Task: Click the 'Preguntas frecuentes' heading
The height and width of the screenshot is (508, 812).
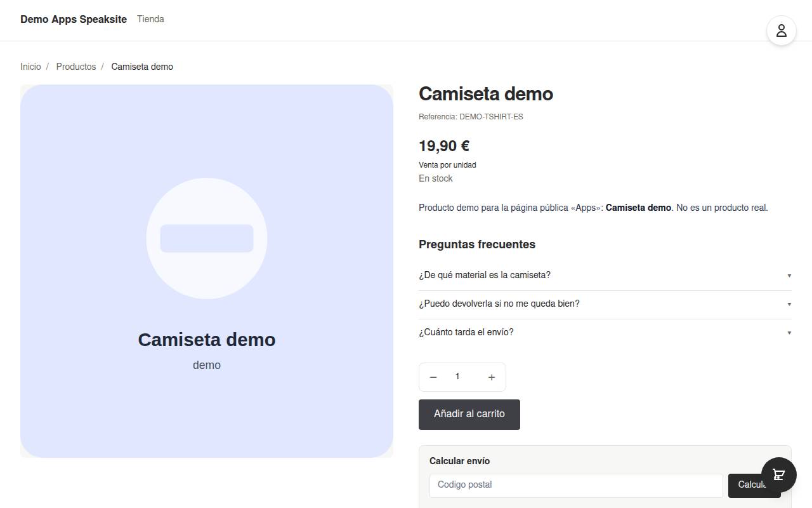Action: 477,244
